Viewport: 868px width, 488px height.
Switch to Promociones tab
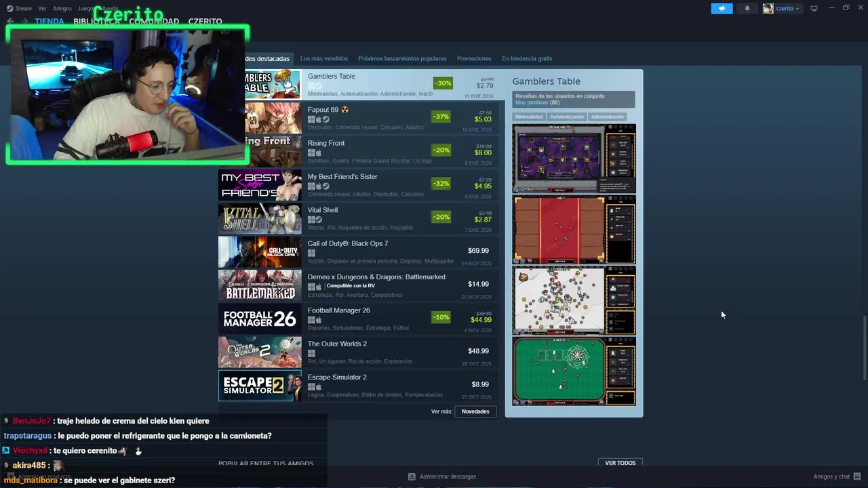[x=474, y=58]
